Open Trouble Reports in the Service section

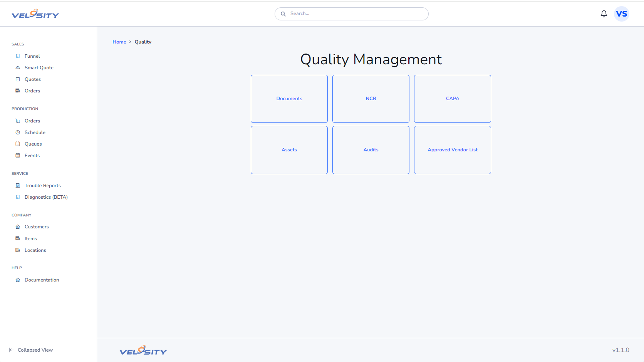tap(42, 186)
